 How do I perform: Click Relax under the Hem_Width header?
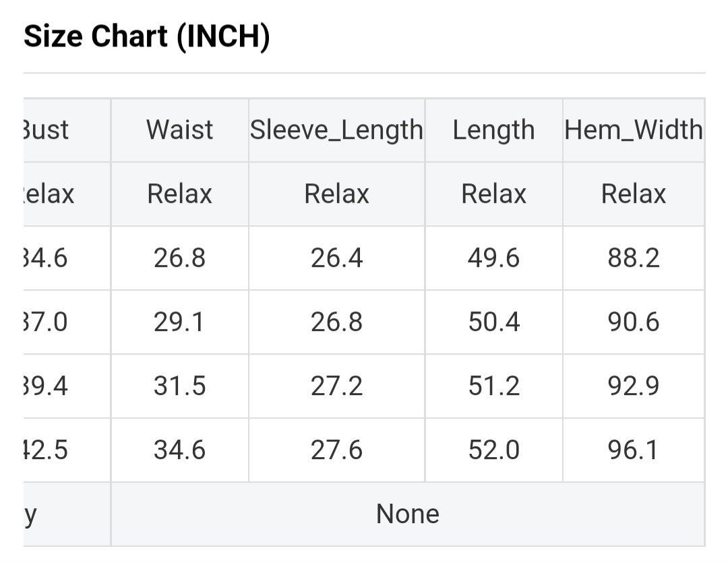(633, 194)
